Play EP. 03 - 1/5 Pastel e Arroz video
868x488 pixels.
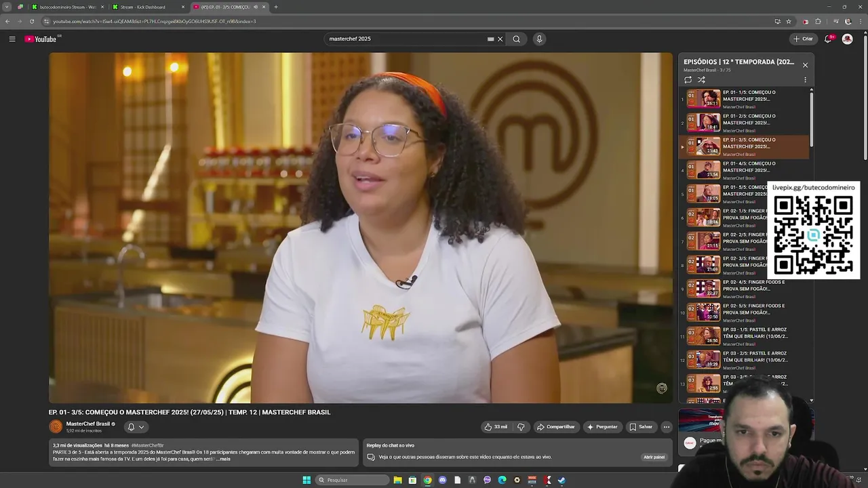tap(745, 336)
